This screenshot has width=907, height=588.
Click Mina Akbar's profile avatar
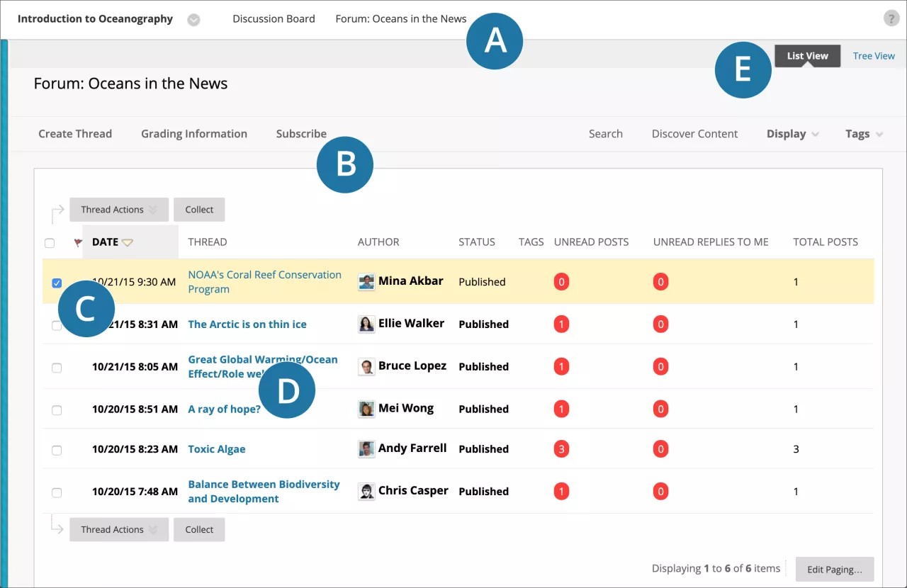[366, 281]
